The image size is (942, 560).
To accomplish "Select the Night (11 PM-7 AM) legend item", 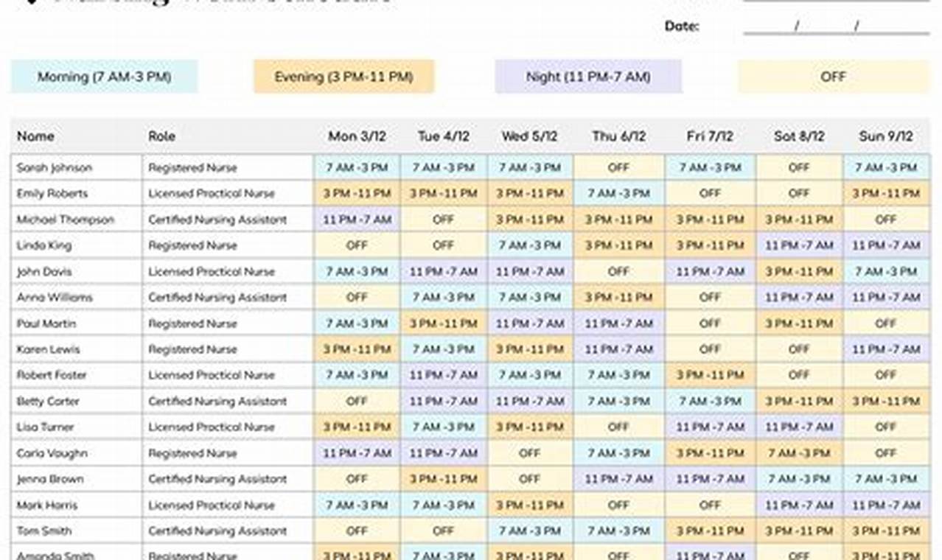I will [x=587, y=76].
